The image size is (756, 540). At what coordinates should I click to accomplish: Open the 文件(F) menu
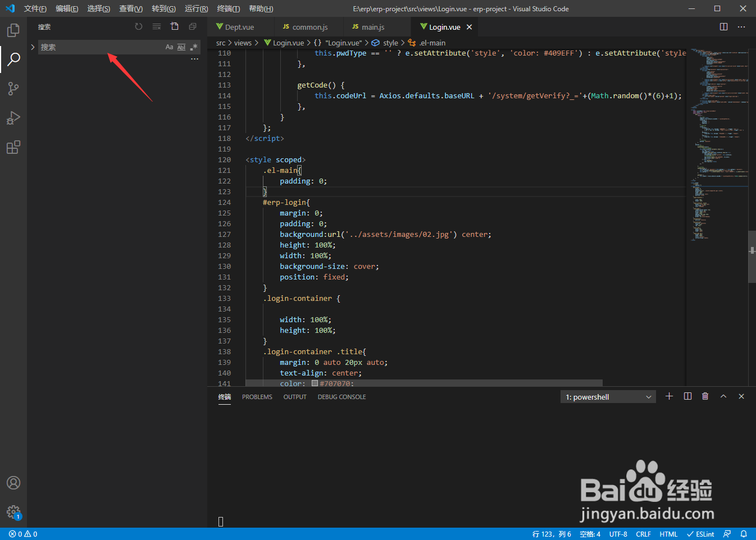pyautogui.click(x=35, y=8)
